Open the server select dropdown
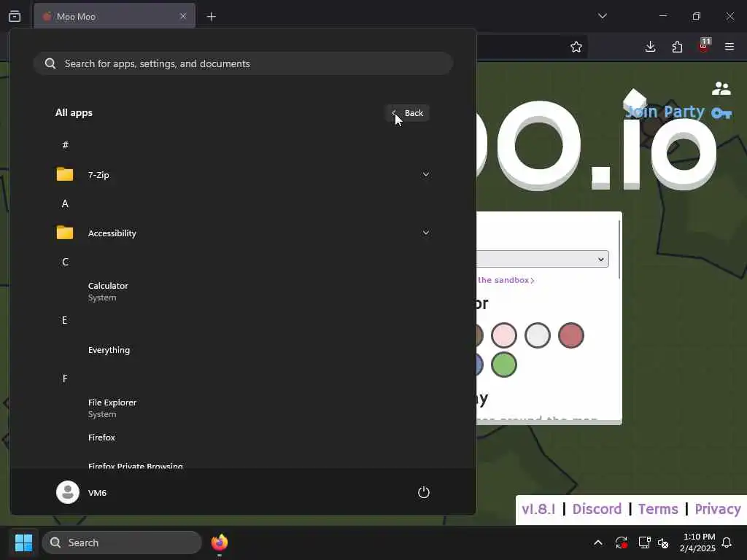Viewport: 747px width, 560px height. click(543, 259)
